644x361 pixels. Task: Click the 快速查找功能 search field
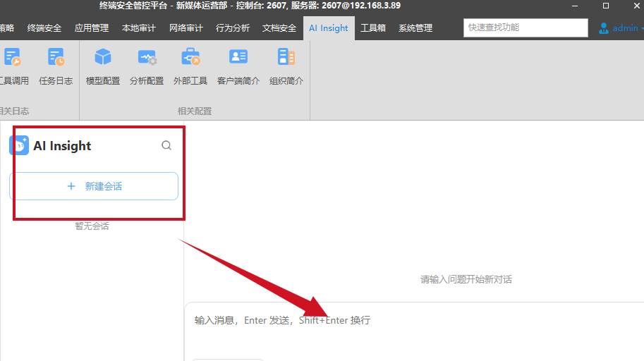[525, 28]
